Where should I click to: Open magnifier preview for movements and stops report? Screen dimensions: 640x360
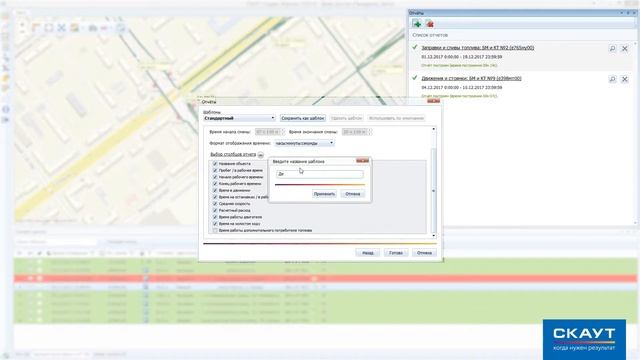[612, 79]
